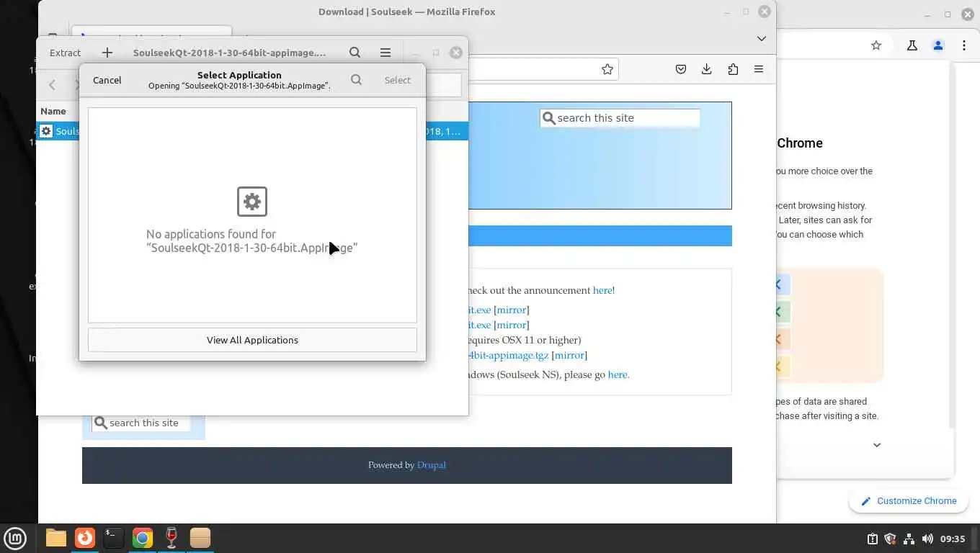Viewport: 980px width, 553px height.
Task: Click Extract in the archive manager window
Action: click(x=65, y=53)
